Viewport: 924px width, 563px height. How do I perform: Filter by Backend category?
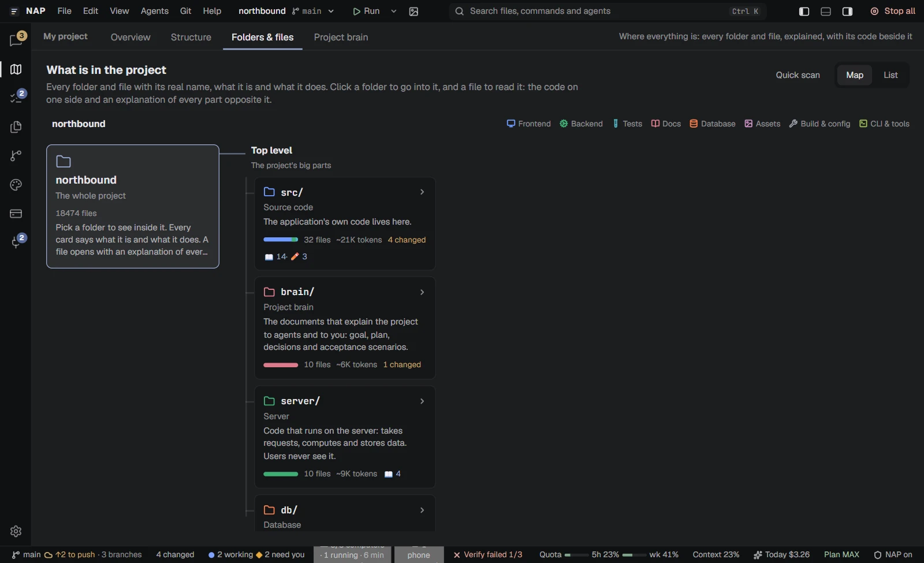[581, 124]
